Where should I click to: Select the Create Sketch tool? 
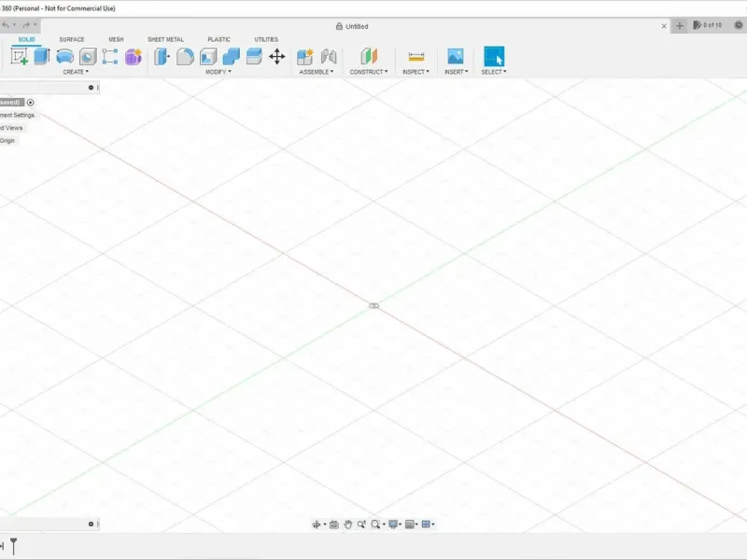coord(19,56)
